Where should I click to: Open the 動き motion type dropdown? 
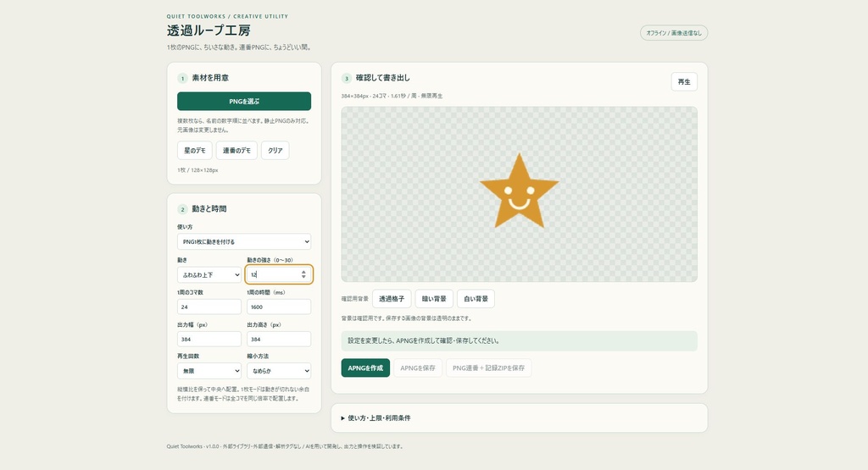pyautogui.click(x=209, y=275)
